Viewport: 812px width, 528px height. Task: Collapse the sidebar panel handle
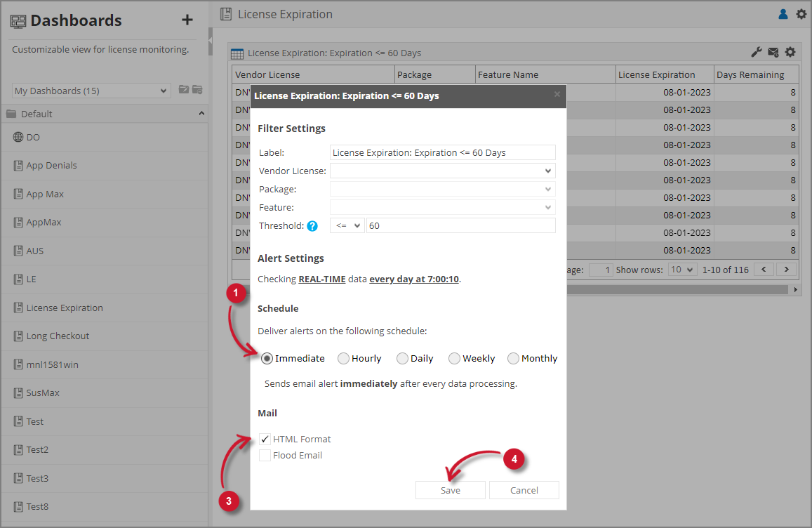[211, 41]
